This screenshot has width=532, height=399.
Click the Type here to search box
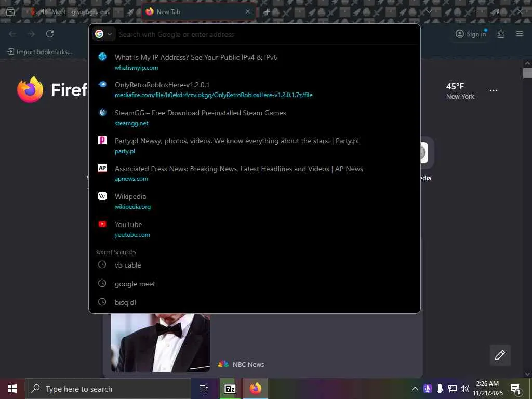point(108,389)
